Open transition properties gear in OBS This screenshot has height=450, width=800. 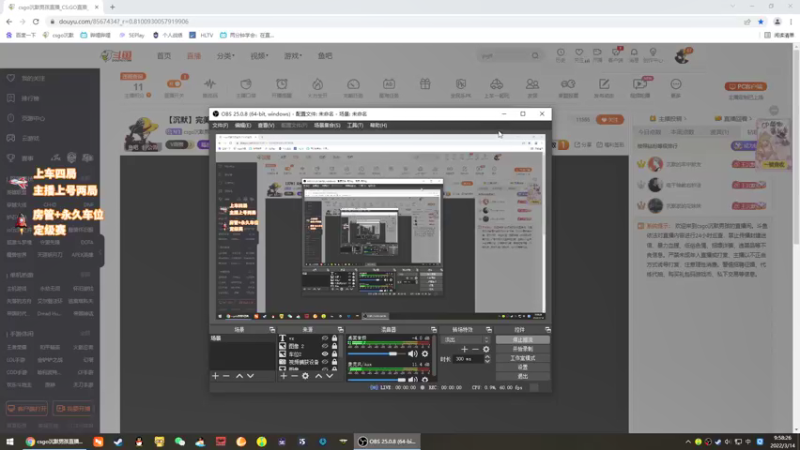click(486, 349)
